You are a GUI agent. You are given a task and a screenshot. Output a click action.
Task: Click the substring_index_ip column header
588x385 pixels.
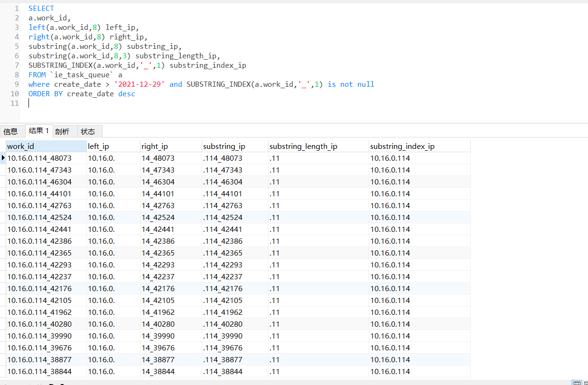tap(420, 146)
